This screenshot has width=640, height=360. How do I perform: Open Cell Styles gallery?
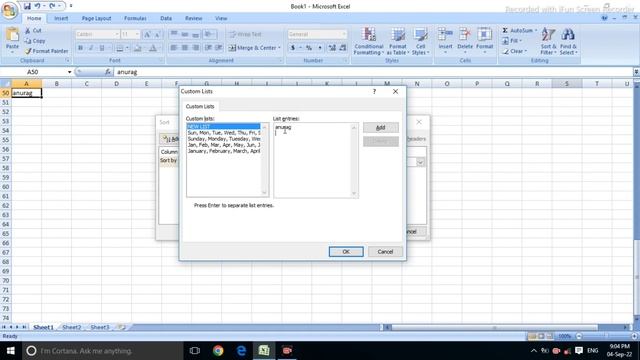pos(420,41)
